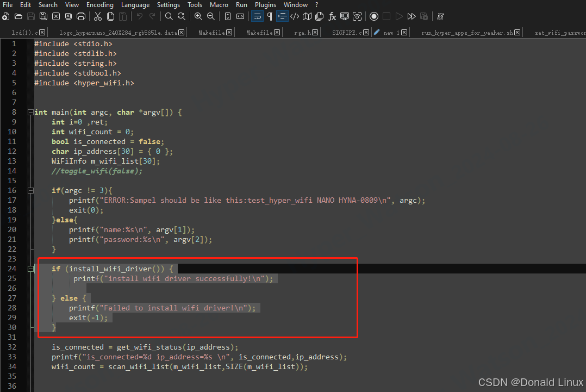Toggle indent guide display
The image size is (586, 392).
282,16
